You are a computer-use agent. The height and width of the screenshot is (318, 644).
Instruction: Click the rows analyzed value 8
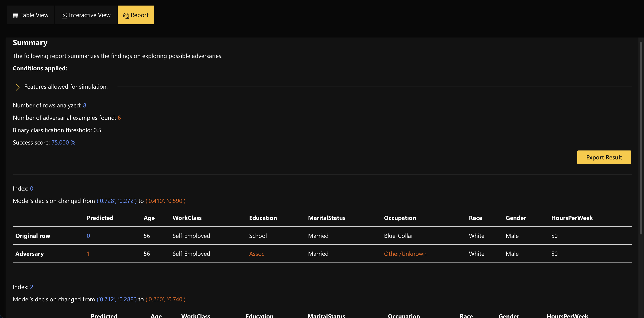pyautogui.click(x=84, y=106)
